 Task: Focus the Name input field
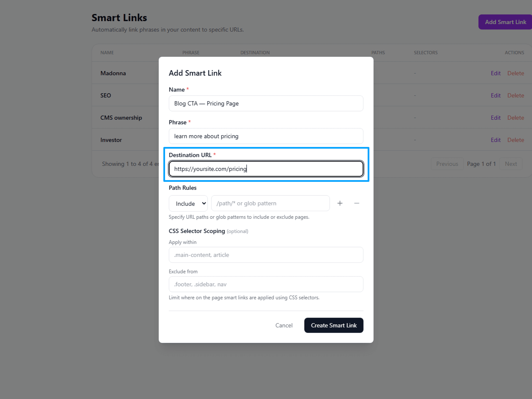pos(266,103)
